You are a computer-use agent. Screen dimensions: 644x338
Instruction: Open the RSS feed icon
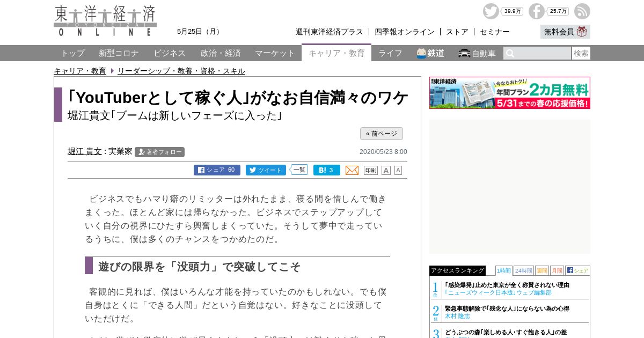point(582,11)
